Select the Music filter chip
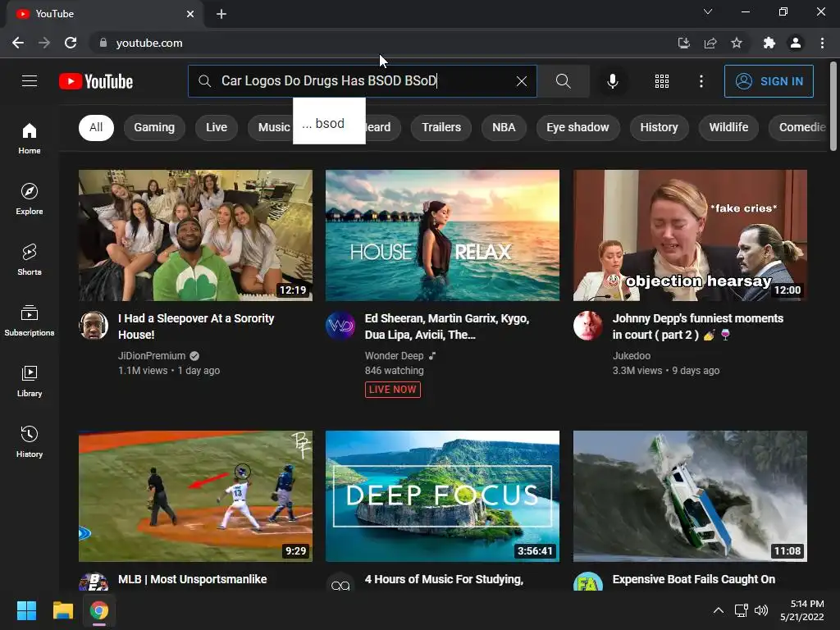Viewport: 840px width, 630px height. (271, 127)
